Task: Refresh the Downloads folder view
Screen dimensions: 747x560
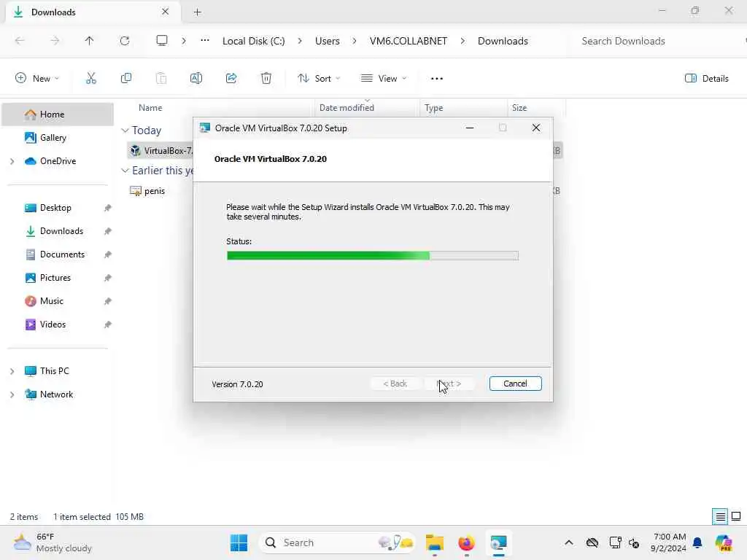Action: tap(125, 41)
